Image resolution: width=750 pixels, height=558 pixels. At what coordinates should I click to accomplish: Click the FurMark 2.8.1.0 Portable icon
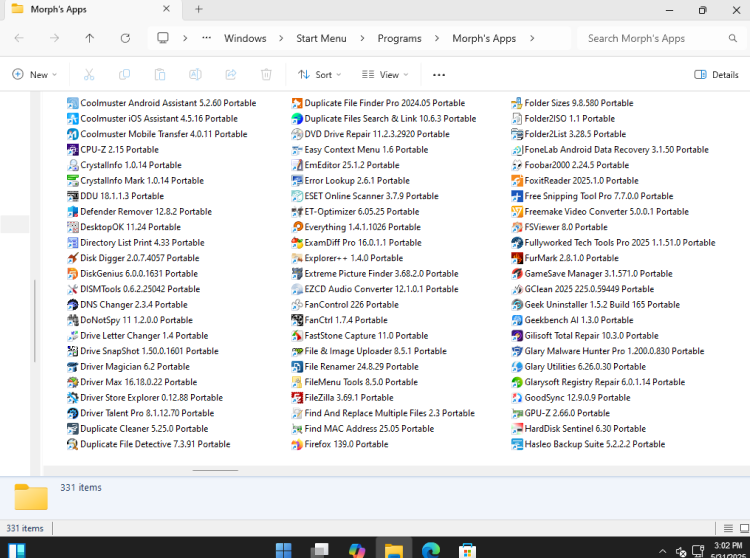tap(517, 258)
